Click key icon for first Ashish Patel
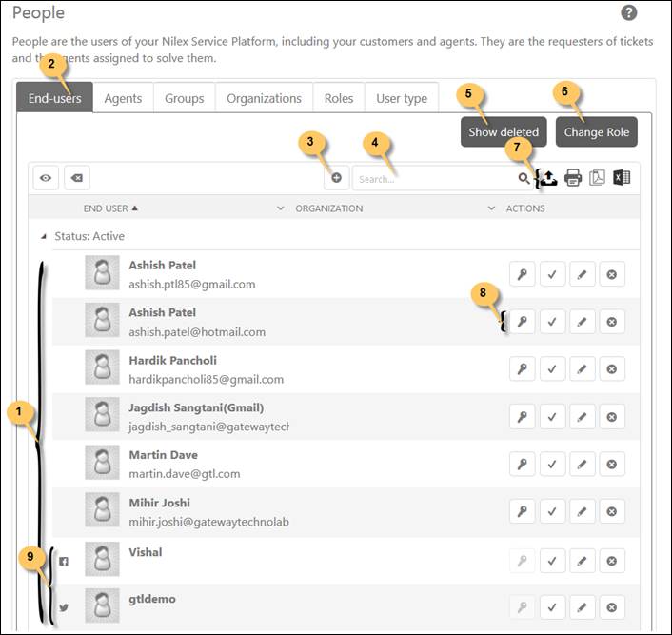 pos(522,274)
